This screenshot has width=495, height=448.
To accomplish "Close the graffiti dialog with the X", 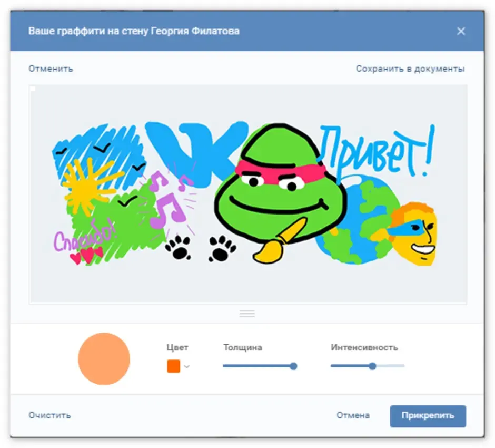I will pyautogui.click(x=461, y=31).
